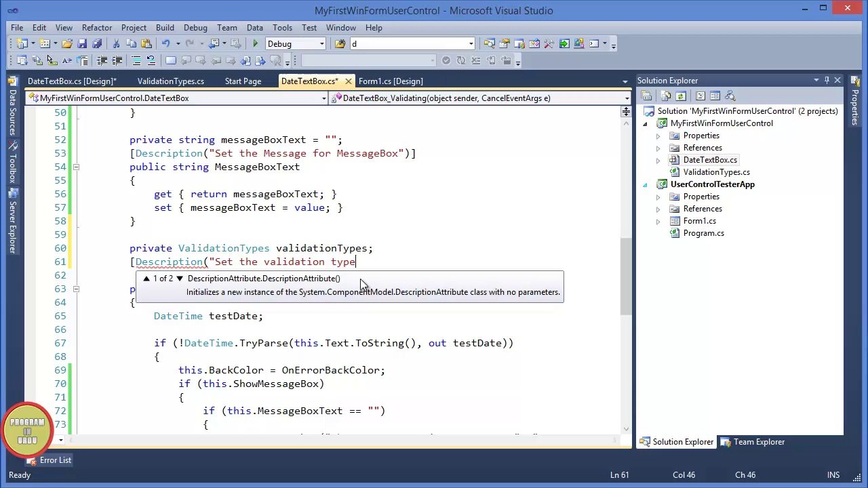The image size is (868, 488).
Task: Click the New Project toolbar icon
Action: point(22,44)
